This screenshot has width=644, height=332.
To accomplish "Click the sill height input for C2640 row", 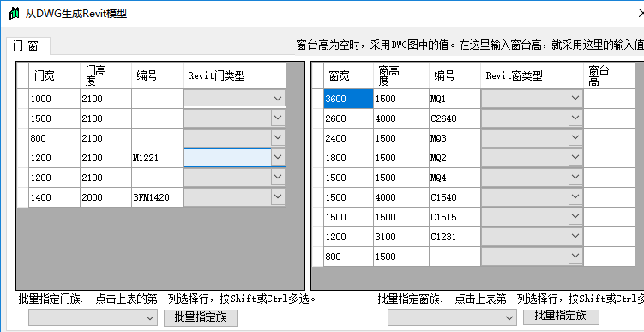I will (x=609, y=118).
